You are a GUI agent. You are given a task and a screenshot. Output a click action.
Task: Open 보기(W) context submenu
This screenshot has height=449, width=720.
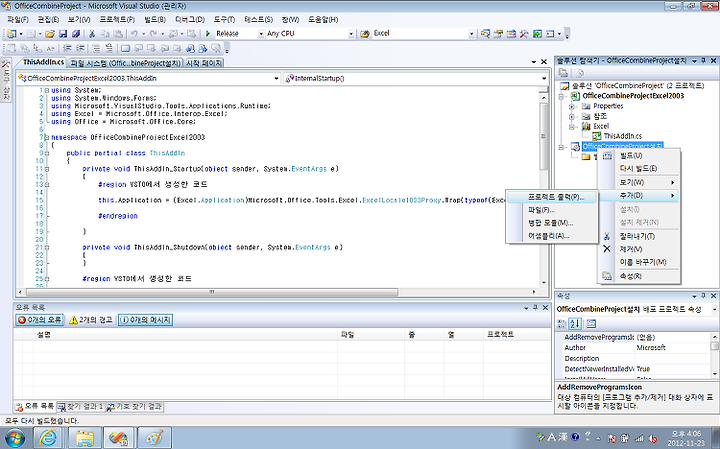click(639, 182)
